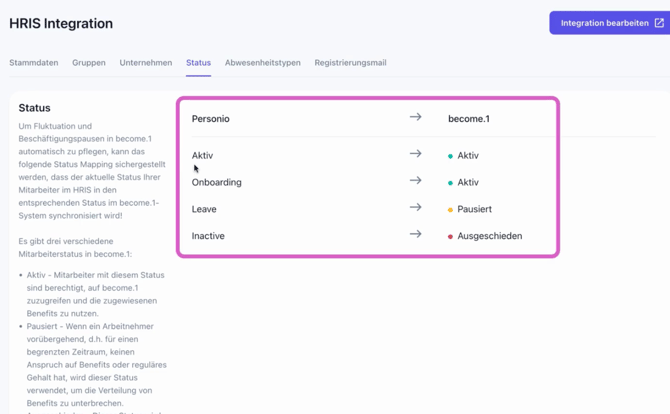This screenshot has width=670, height=414.
Task: Click the Ausgeschieden status value
Action: coord(490,236)
